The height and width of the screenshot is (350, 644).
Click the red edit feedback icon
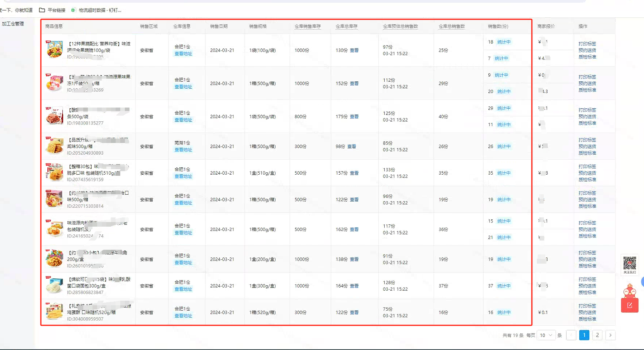[x=629, y=305]
